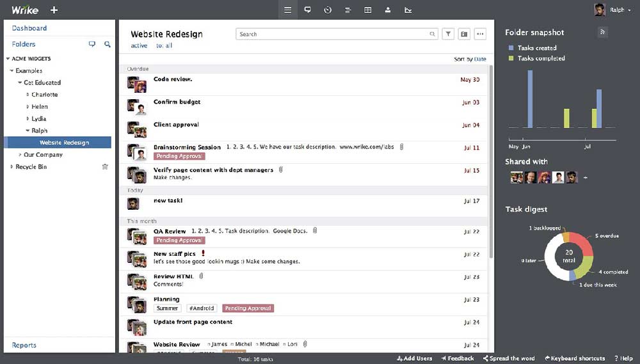Open the analytics chart icon
The width and height of the screenshot is (640, 364).
(x=408, y=10)
